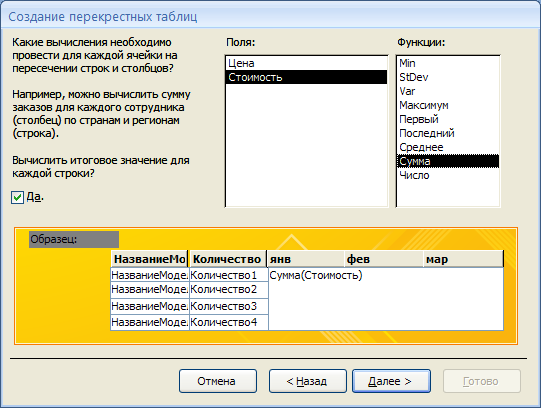The image size is (541, 408).
Task: Click the 'мар' column header
Action: tap(463, 259)
